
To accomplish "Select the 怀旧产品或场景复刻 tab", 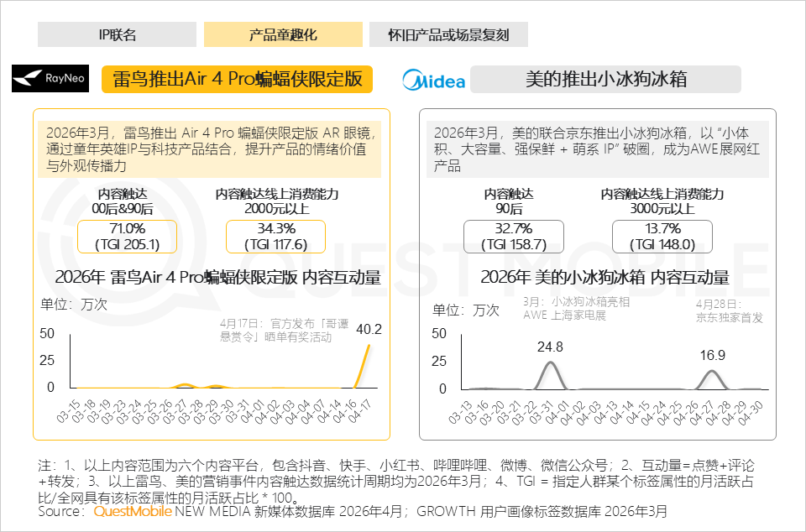I will pos(448,34).
